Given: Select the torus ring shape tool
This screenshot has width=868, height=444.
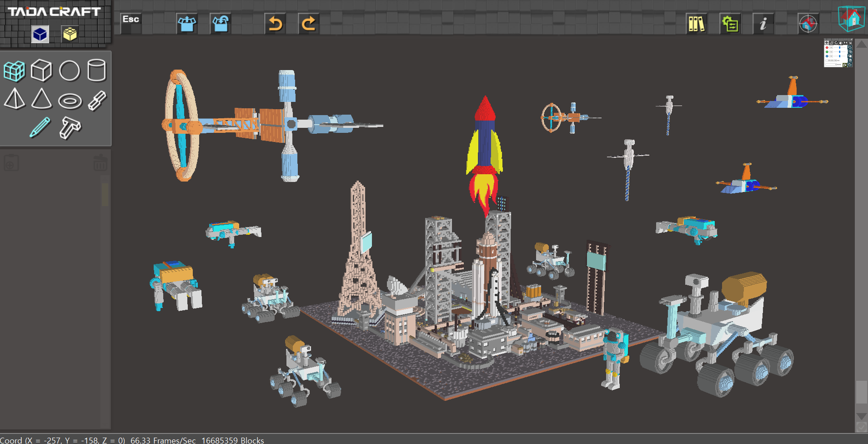Looking at the screenshot, I should coord(70,101).
